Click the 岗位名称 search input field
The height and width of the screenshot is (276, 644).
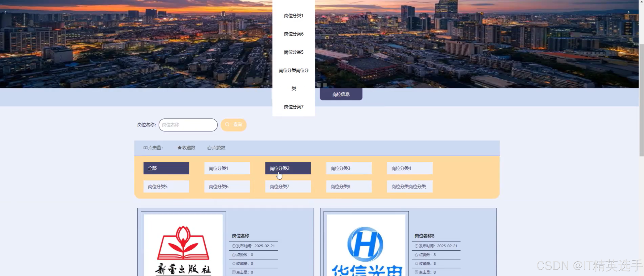(188, 125)
